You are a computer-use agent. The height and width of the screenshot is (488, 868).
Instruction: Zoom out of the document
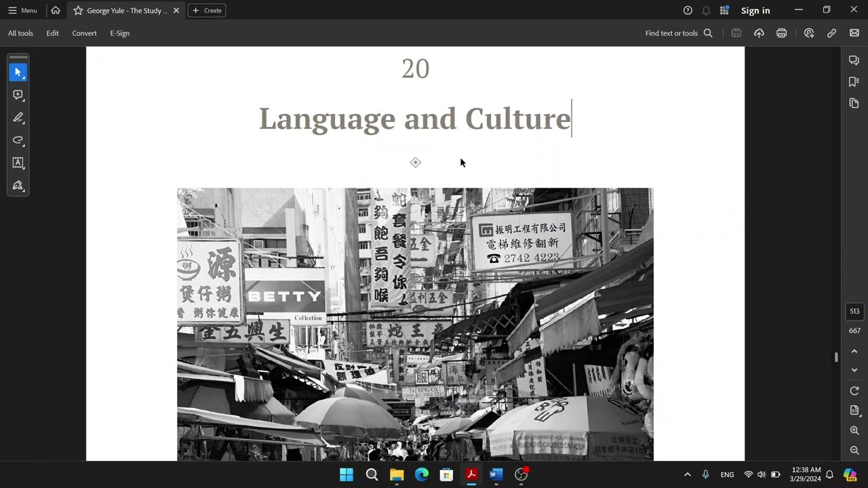coord(854,450)
